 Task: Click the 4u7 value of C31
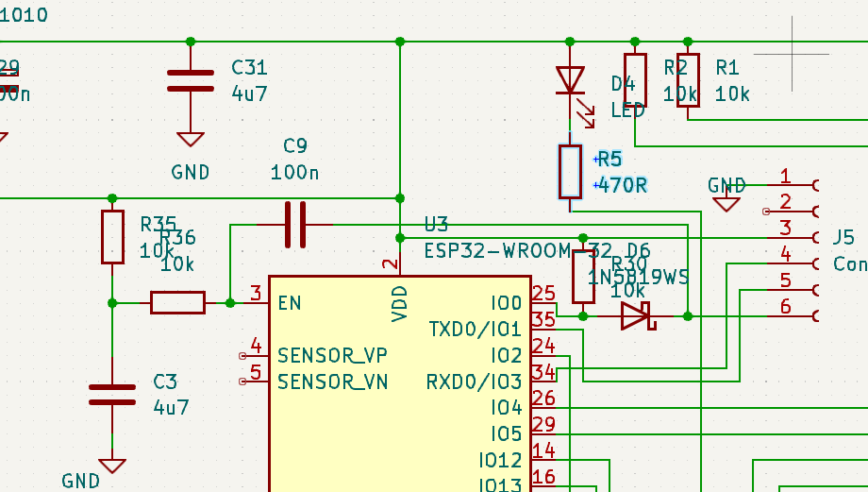pyautogui.click(x=249, y=93)
